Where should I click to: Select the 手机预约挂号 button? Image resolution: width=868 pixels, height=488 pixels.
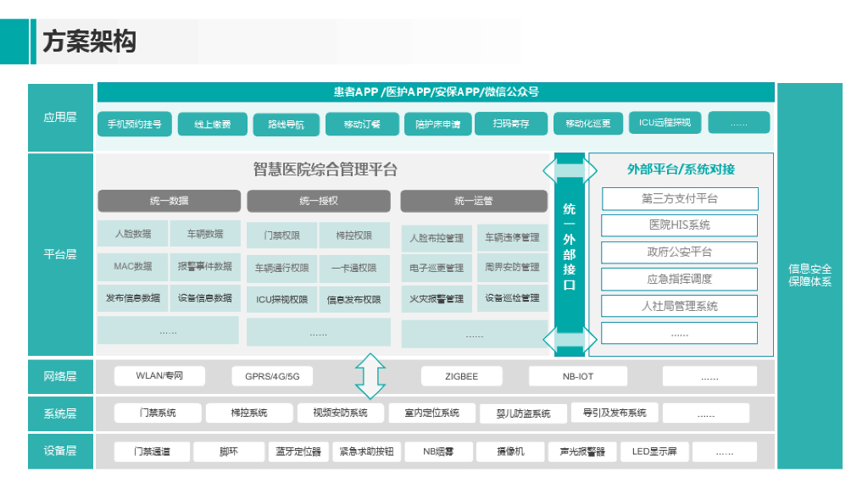(x=135, y=124)
